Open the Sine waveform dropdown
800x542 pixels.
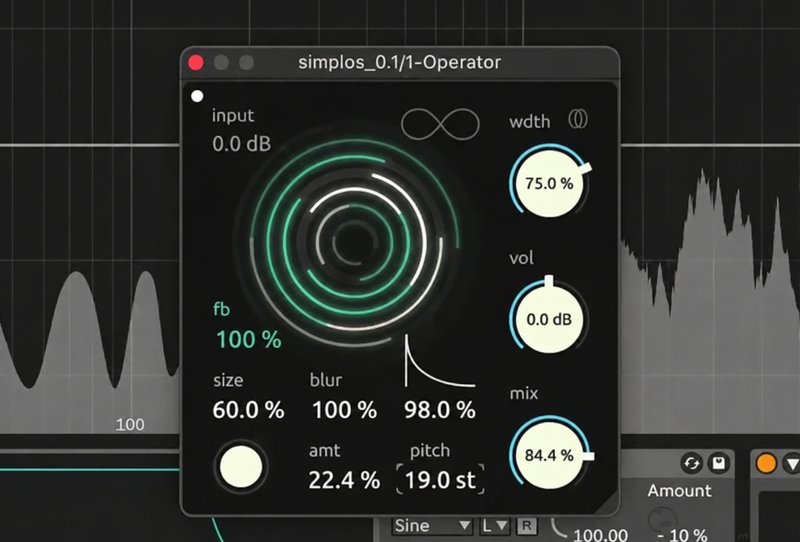coord(433,526)
